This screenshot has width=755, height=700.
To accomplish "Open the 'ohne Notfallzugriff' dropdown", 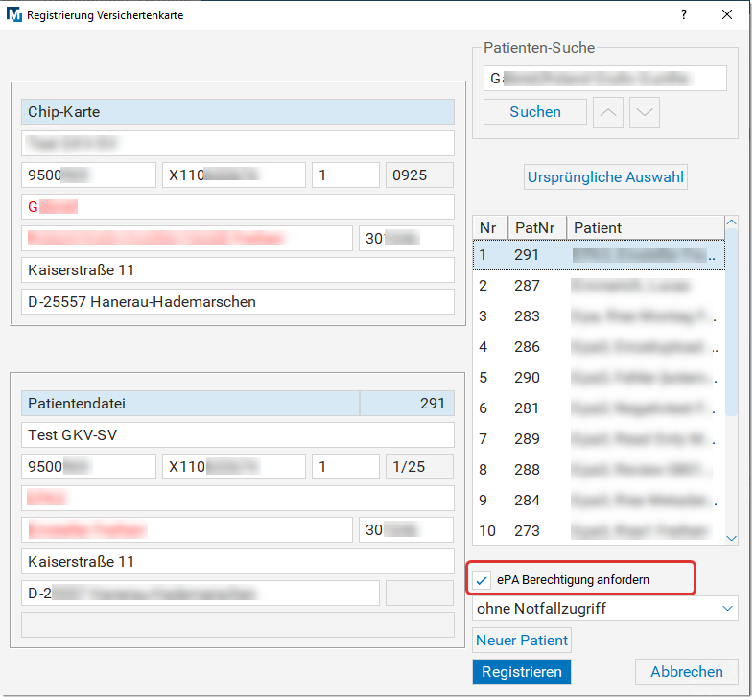I will point(605,608).
